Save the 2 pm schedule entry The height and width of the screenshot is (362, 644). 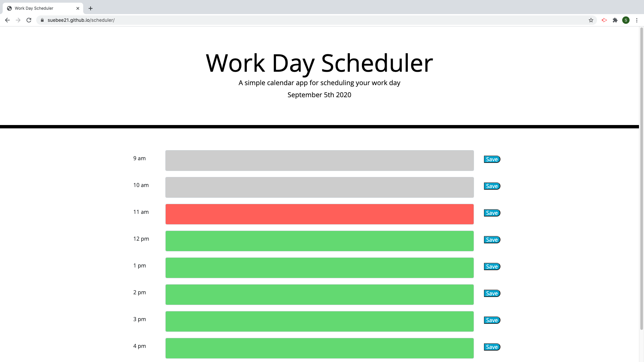[492, 293]
